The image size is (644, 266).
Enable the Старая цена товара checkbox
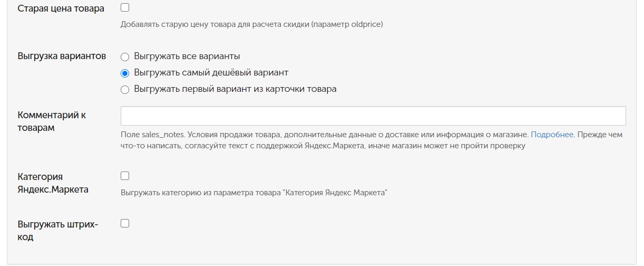125,8
